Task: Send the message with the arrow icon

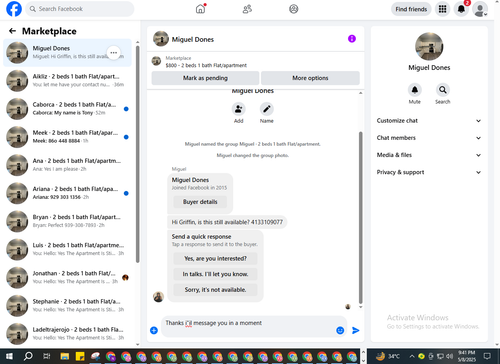Action: coord(356,330)
